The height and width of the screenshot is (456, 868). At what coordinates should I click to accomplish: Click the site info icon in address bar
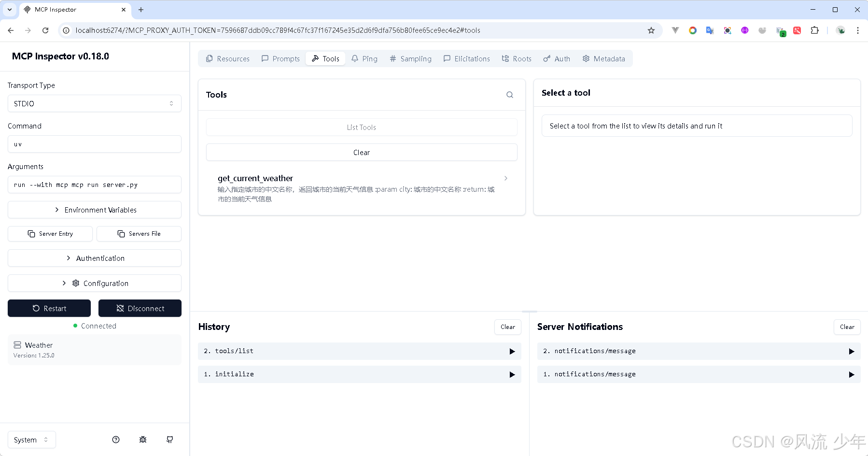pos(66,30)
